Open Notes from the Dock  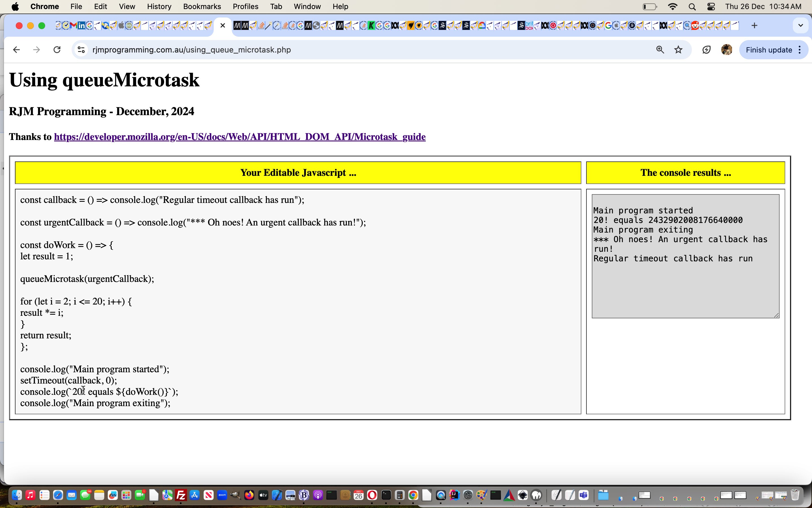click(99, 495)
